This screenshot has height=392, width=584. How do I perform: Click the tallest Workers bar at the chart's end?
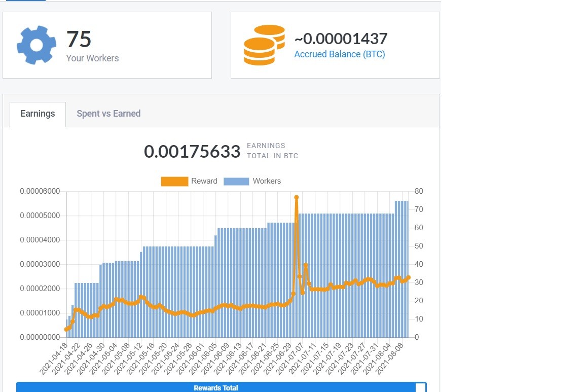coord(407,269)
